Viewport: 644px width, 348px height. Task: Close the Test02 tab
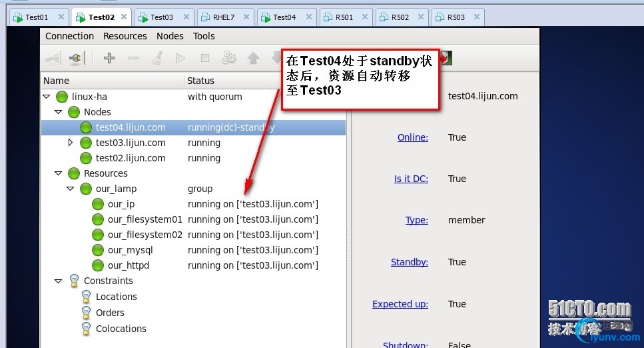point(124,17)
